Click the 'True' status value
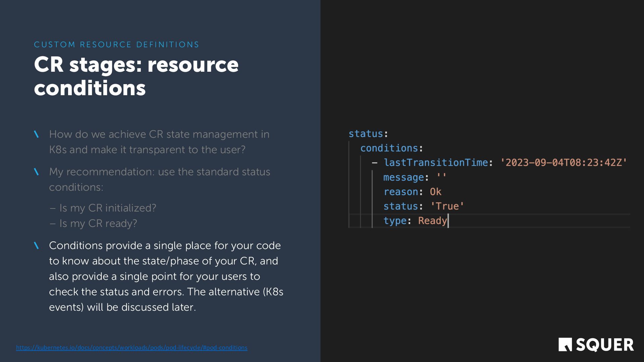The image size is (644, 362). [447, 206]
